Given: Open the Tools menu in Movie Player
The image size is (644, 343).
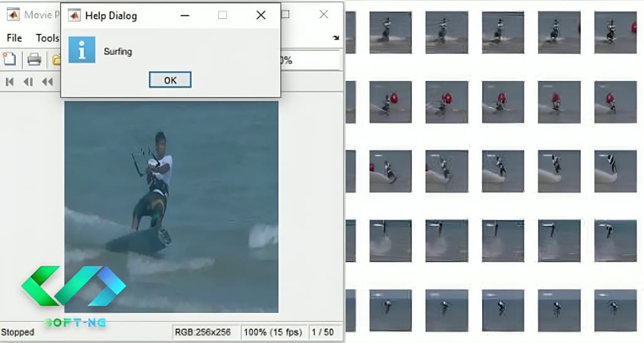Looking at the screenshot, I should pos(48,38).
